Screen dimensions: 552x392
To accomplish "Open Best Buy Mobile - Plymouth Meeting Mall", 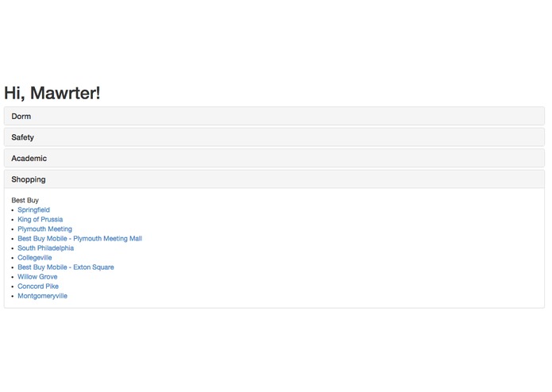I will pos(80,238).
